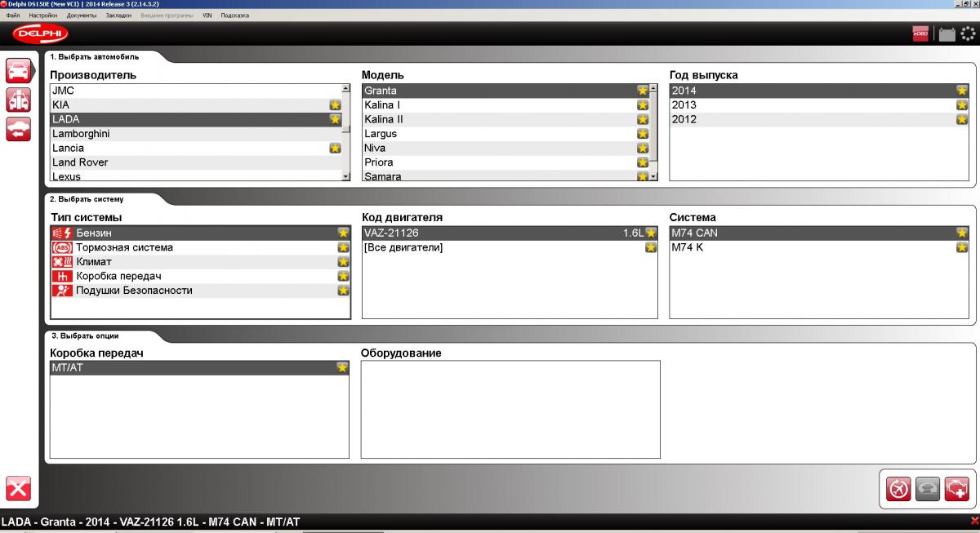Toggle favorite star for Largus
Viewport: 980px width, 533px height.
point(643,134)
